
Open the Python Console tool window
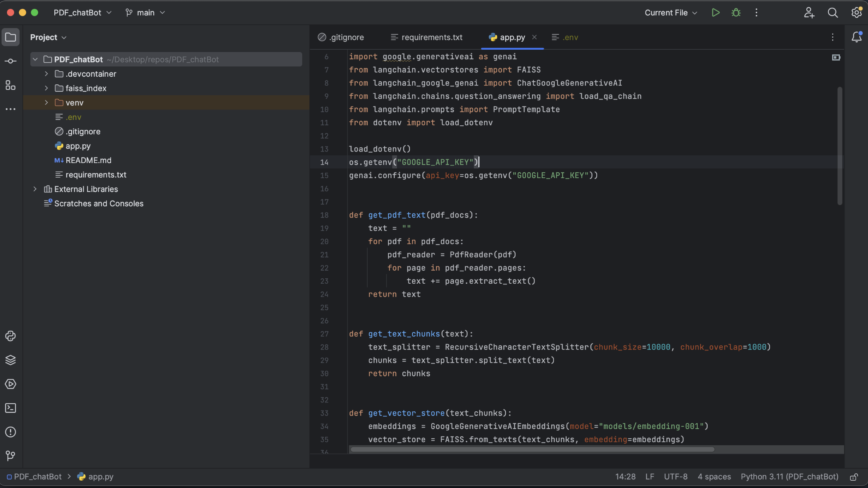[x=10, y=336]
